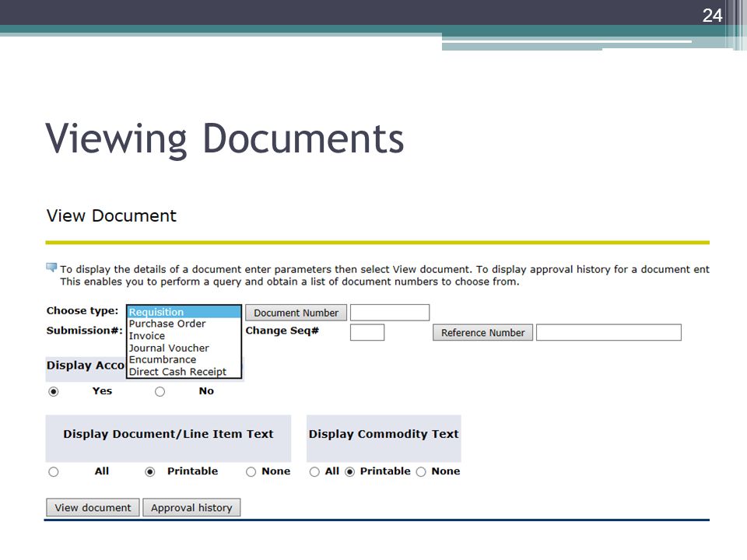The width and height of the screenshot is (747, 560).
Task: Choose None for Document/Line Item Text
Action: pyautogui.click(x=251, y=472)
